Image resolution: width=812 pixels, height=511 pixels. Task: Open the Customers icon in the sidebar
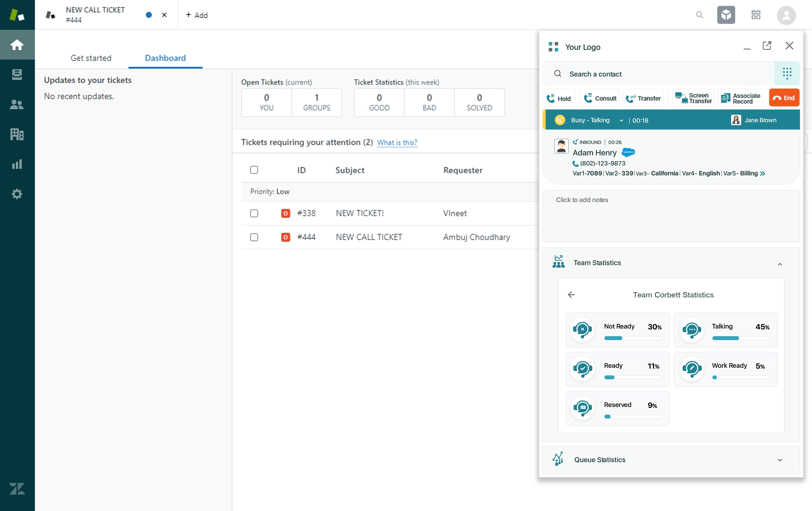click(x=17, y=104)
